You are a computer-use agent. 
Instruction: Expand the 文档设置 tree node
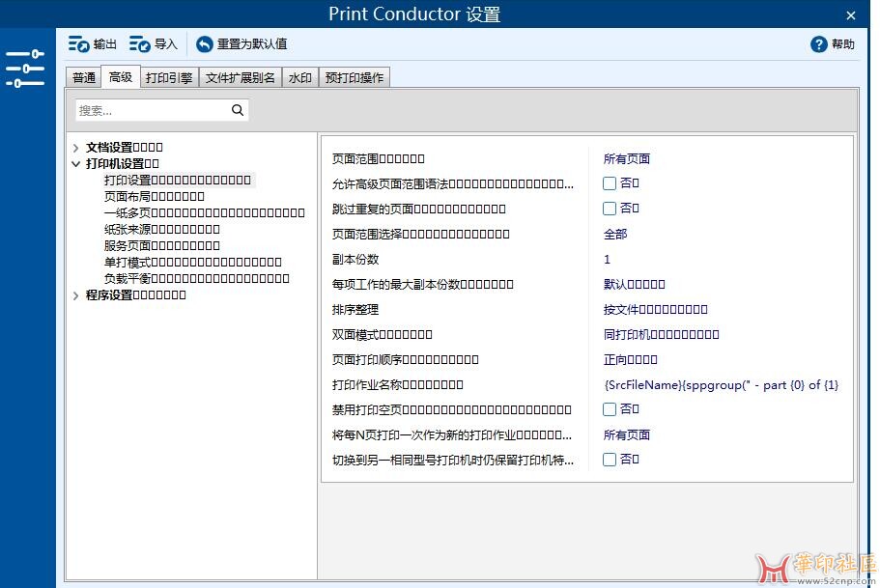(75, 148)
